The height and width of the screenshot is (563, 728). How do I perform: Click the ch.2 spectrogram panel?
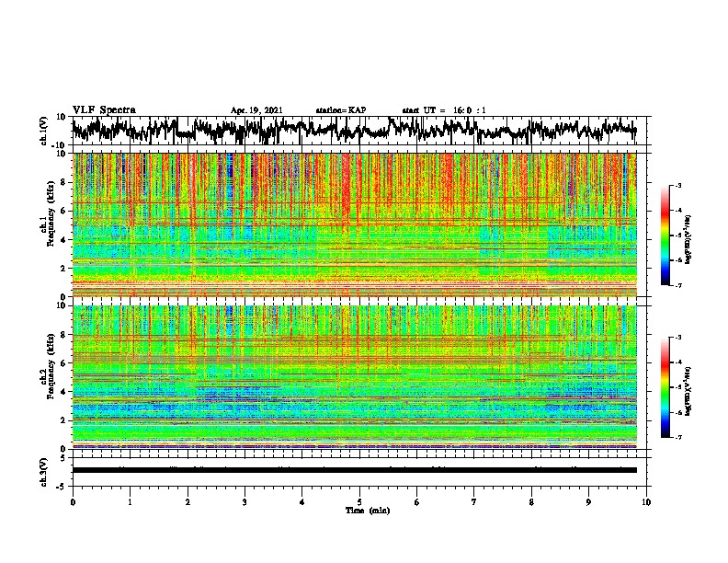[354, 377]
